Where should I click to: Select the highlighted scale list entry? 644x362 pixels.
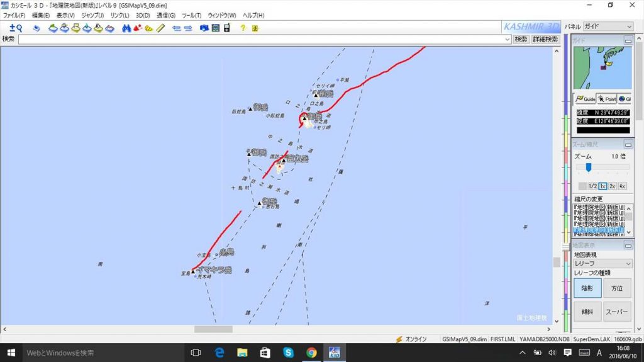599,230
